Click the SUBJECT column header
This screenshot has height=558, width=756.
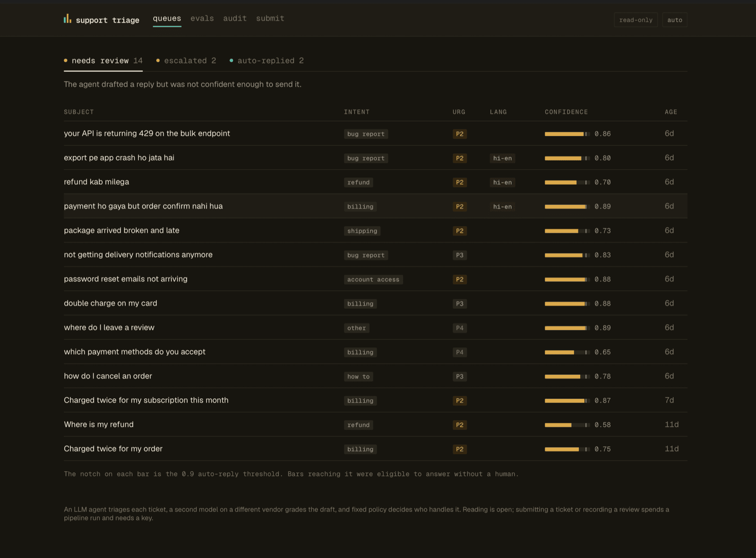click(79, 112)
